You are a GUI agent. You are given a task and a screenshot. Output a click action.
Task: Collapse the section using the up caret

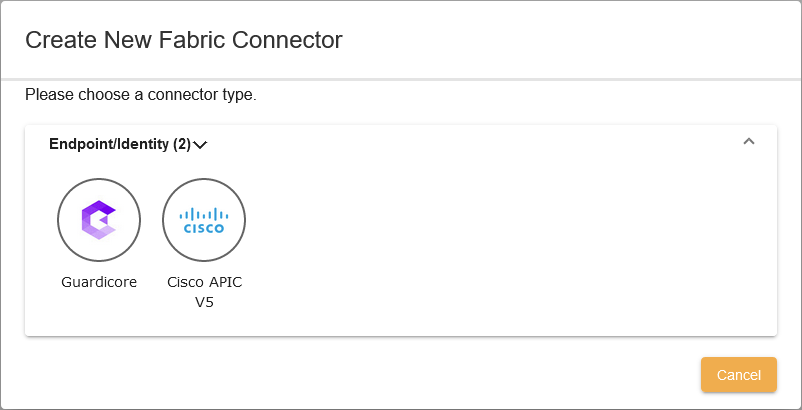pos(749,142)
